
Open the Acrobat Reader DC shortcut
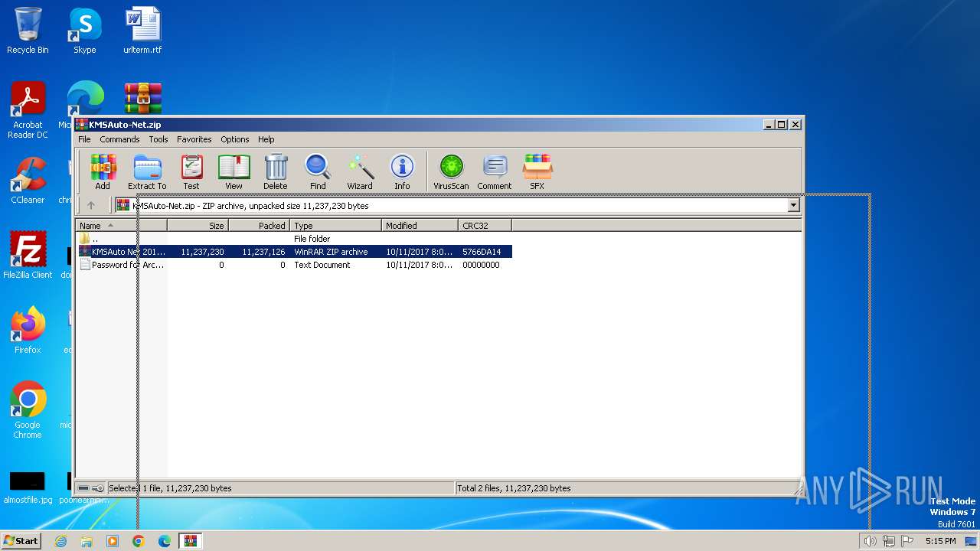pyautogui.click(x=28, y=111)
